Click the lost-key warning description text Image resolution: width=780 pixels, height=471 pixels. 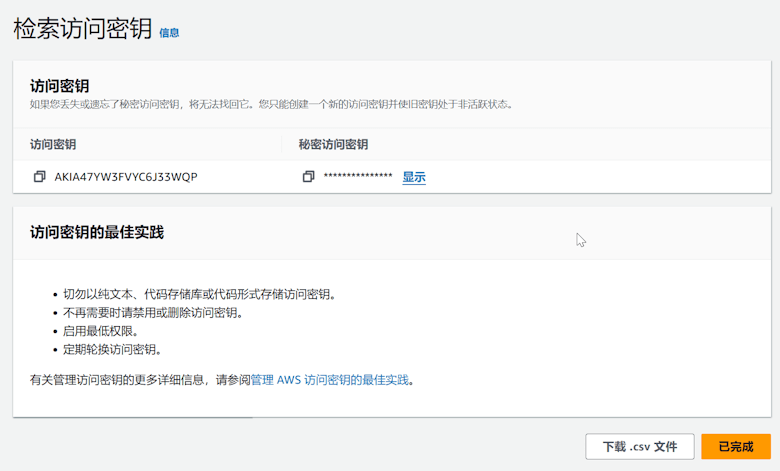pos(270,104)
